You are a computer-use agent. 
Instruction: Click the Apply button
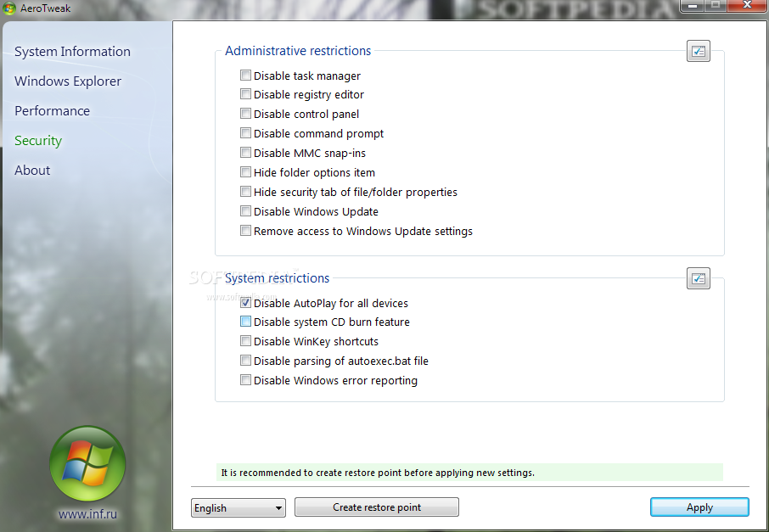point(699,507)
